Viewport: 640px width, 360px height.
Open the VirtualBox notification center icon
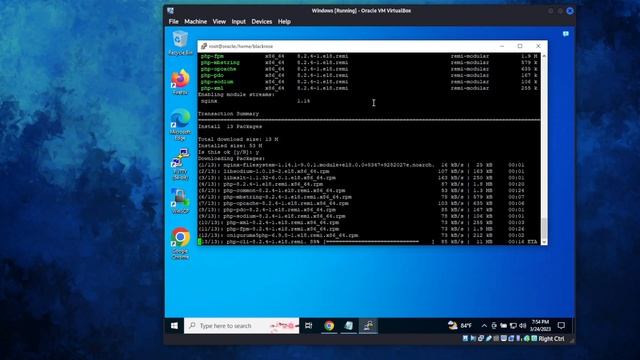click(566, 34)
